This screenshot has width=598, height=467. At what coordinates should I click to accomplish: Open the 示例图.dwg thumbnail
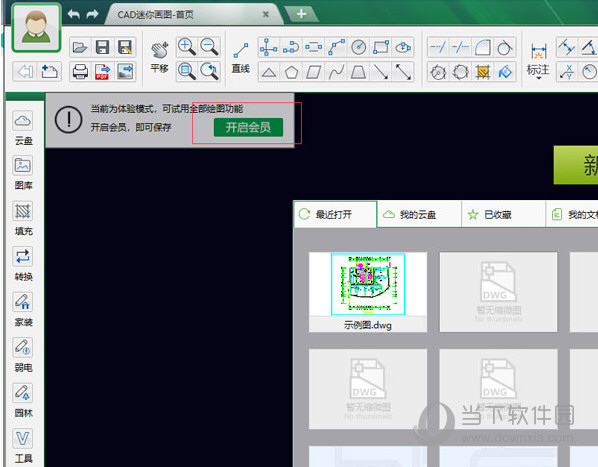368,292
